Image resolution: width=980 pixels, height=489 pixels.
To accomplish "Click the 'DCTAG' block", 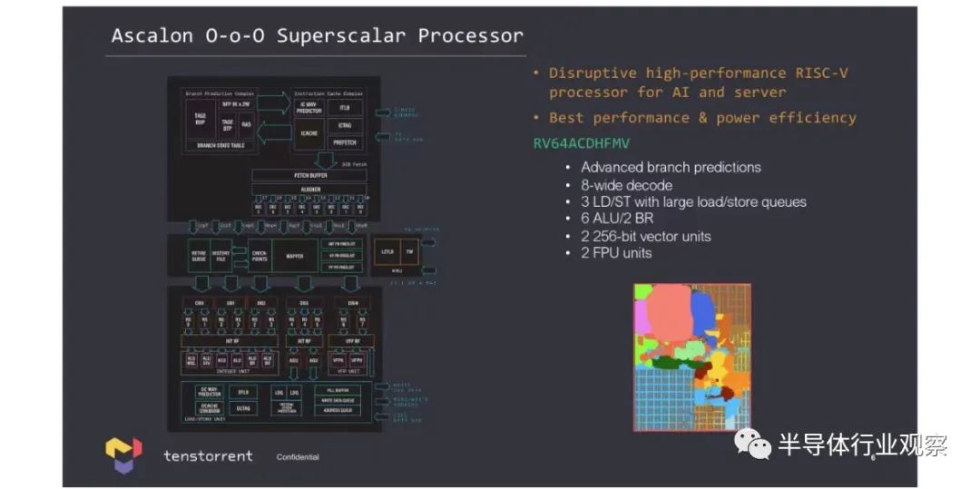I will pos(243,408).
